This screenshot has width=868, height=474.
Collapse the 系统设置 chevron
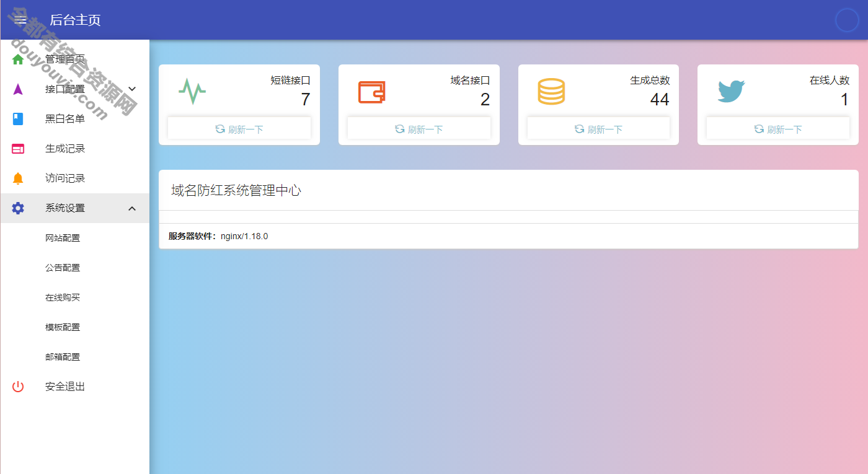coord(132,208)
